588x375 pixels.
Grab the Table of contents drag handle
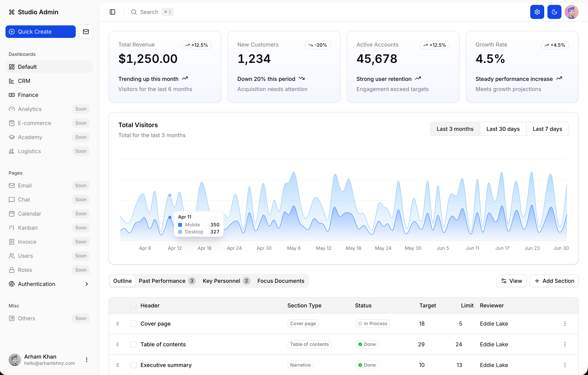[118, 344]
